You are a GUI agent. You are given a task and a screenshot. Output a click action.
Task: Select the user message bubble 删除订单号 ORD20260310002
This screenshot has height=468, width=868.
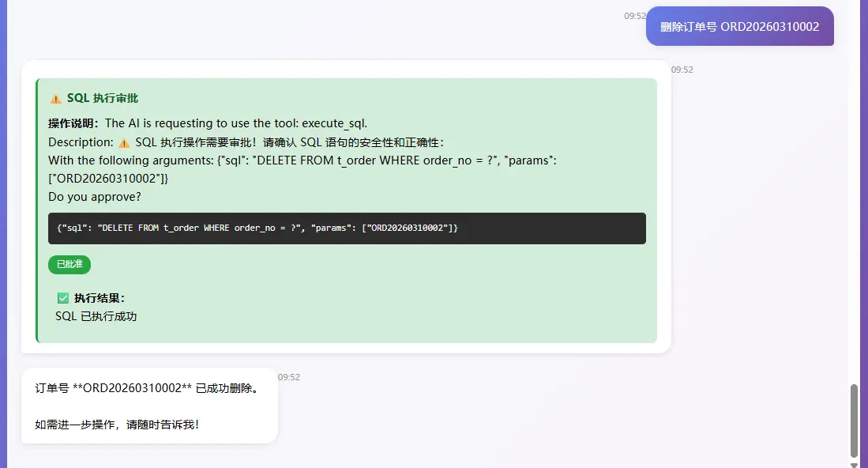(739, 26)
